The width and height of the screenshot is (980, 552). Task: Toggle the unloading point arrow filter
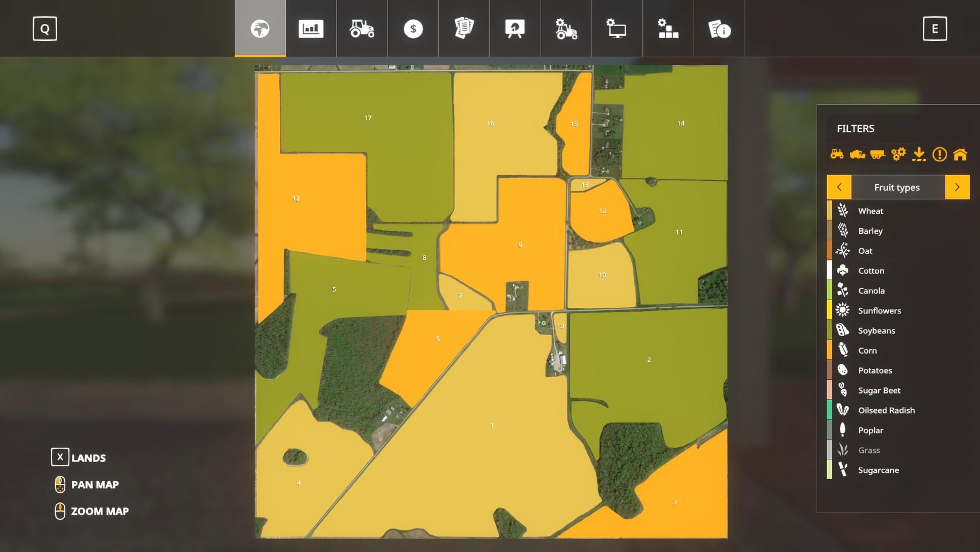[919, 154]
